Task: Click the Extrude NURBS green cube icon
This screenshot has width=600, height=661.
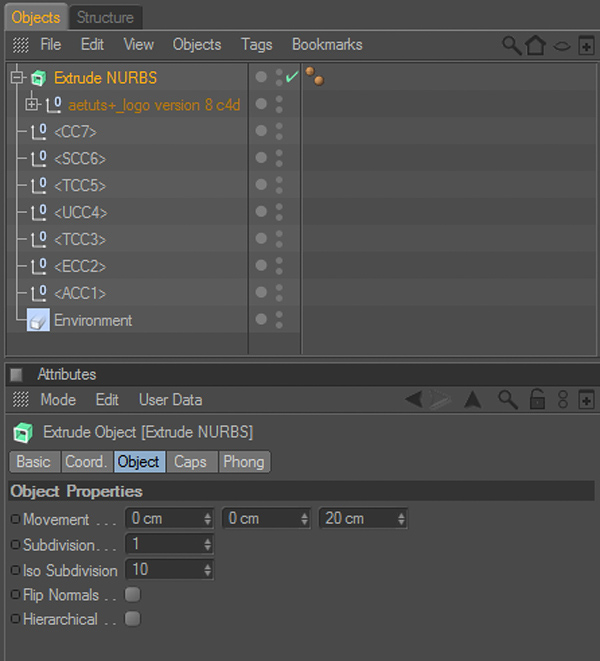Action: coord(38,78)
